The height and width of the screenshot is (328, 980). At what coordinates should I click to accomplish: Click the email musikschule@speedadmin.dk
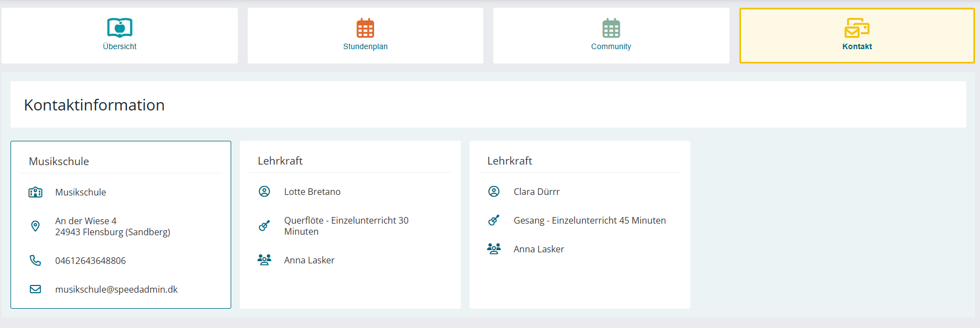116,289
